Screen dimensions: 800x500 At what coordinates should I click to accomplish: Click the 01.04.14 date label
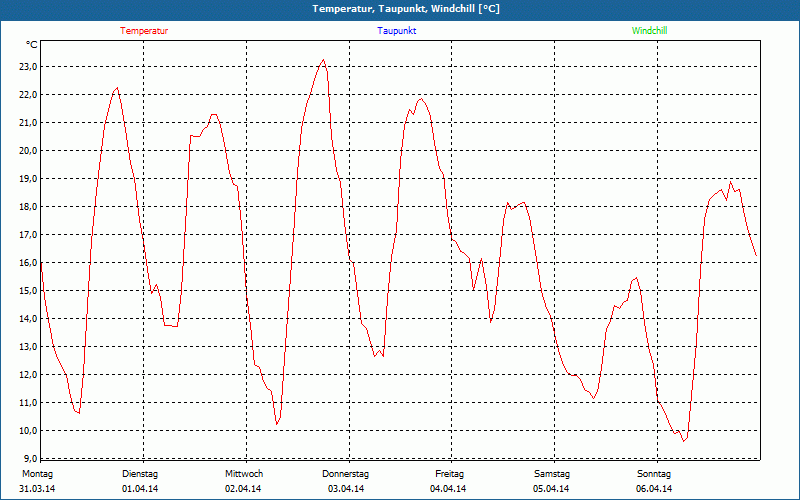140,489
